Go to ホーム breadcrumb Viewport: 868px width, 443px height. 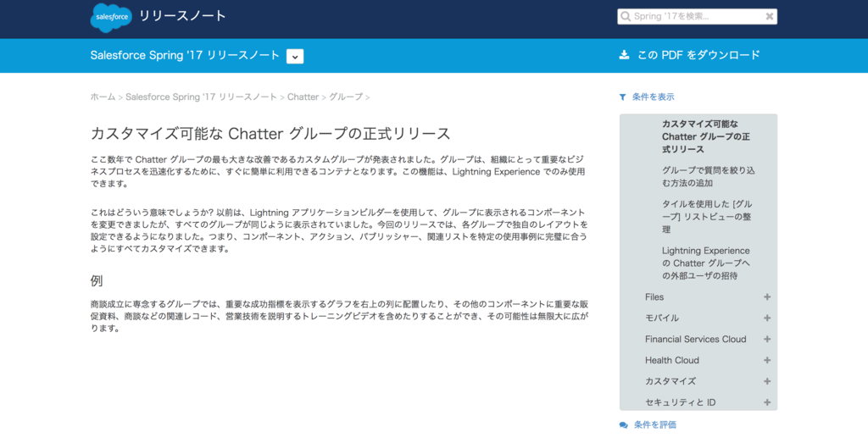coord(103,97)
